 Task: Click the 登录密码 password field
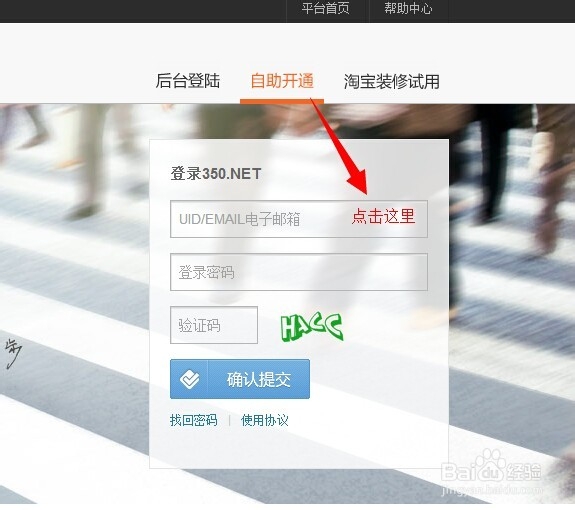pos(299,272)
